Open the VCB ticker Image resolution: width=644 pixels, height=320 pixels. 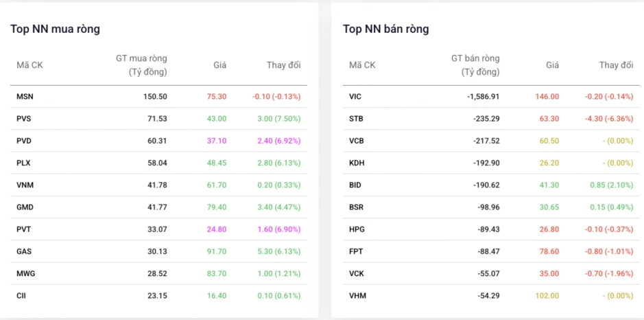pyautogui.click(x=357, y=141)
